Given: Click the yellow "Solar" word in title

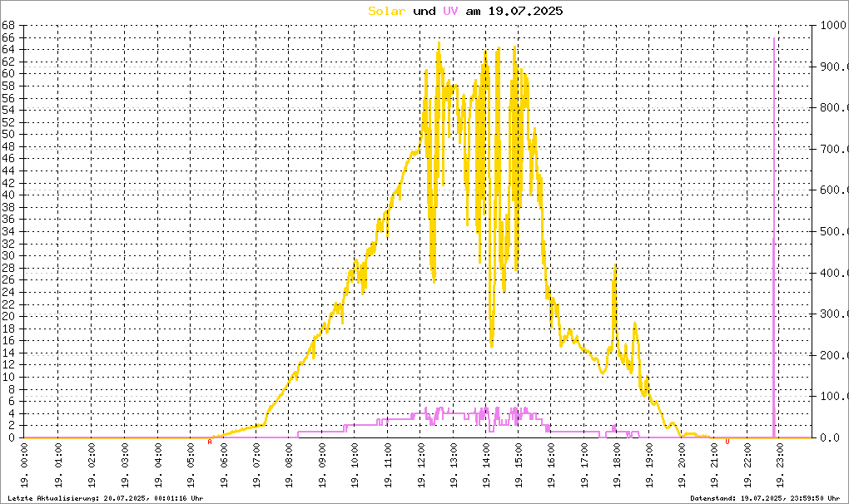Looking at the screenshot, I should (388, 11).
